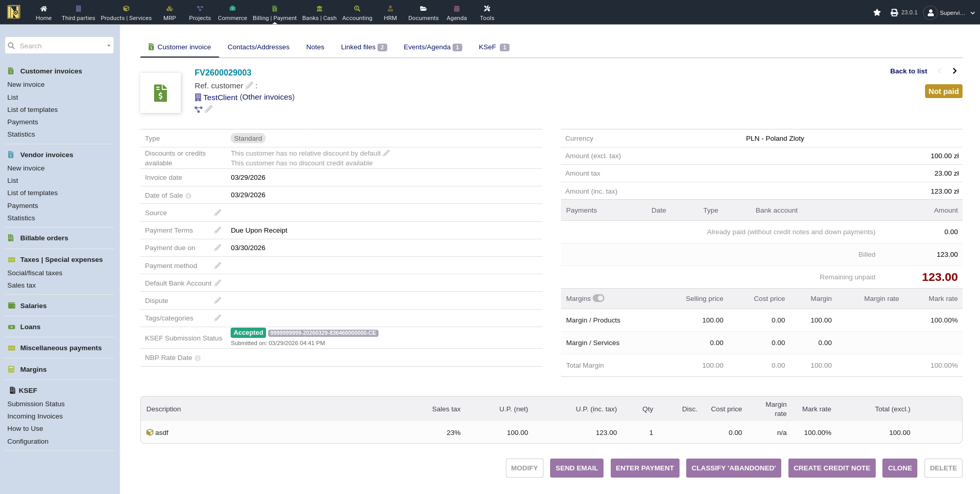Click info icon next to Date of Sale
Viewport: 980px width, 494px height.
189,196
